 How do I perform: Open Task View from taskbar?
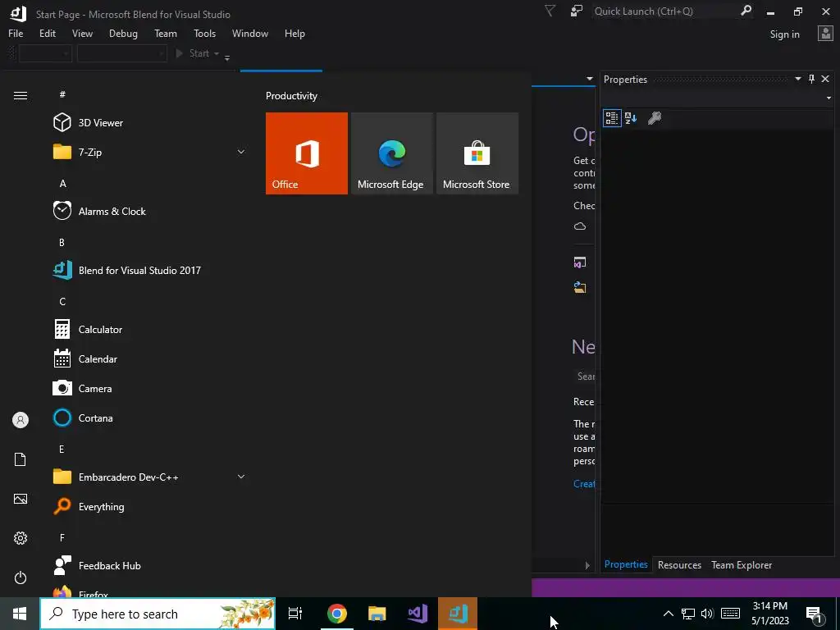click(295, 614)
